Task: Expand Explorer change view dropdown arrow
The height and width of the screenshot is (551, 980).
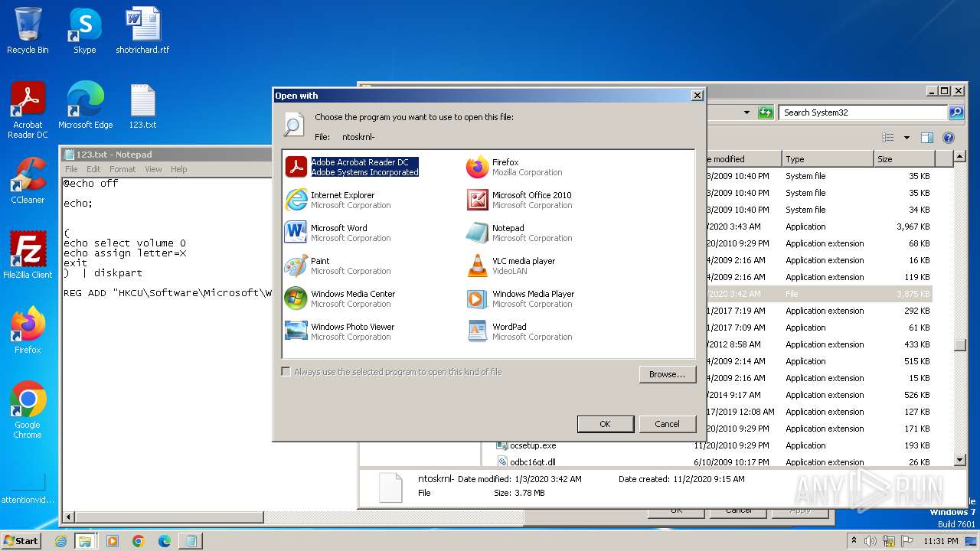Action: [906, 138]
